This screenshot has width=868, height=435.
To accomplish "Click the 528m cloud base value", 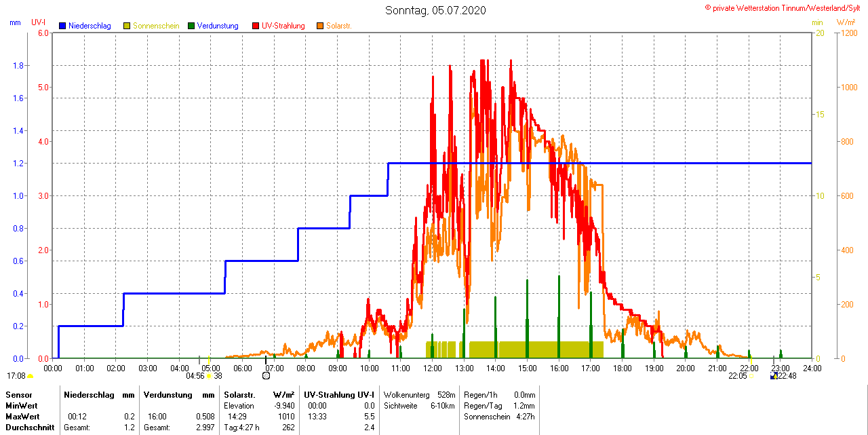I will point(446,395).
